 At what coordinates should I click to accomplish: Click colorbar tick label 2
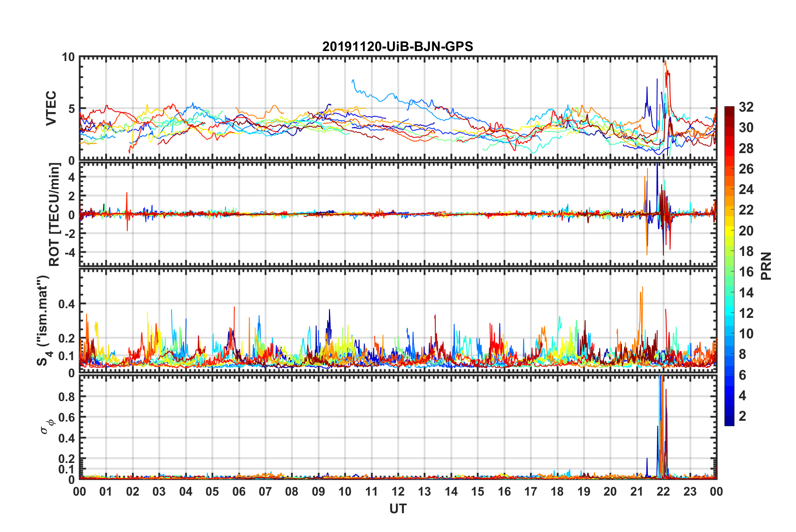coord(742,416)
